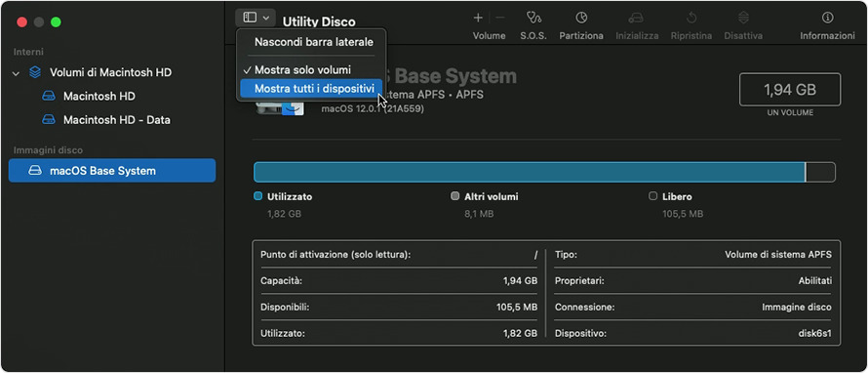Click the Inizializza erase icon

(637, 19)
